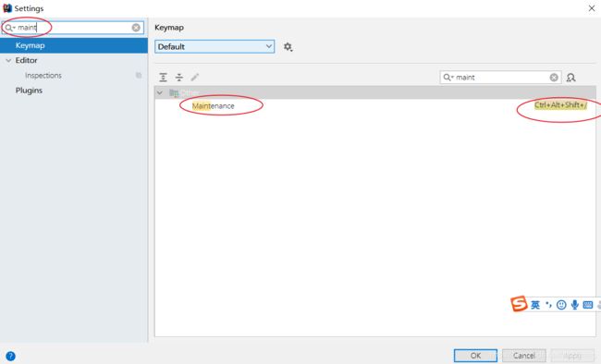Collapse the keymap group folder row
The width and height of the screenshot is (601, 364).
pyautogui.click(x=160, y=92)
